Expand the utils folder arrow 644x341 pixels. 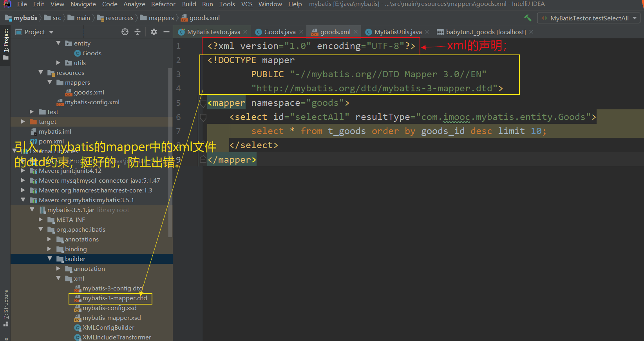[58, 63]
